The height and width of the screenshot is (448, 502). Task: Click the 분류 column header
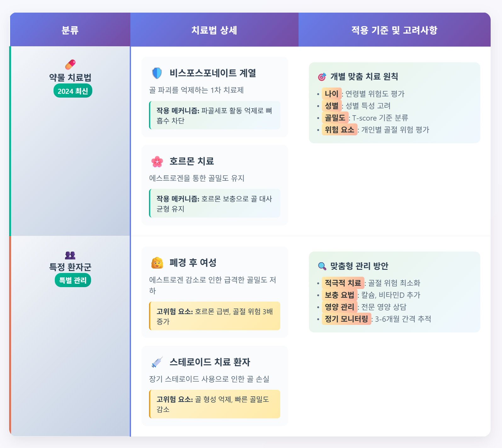click(x=70, y=30)
